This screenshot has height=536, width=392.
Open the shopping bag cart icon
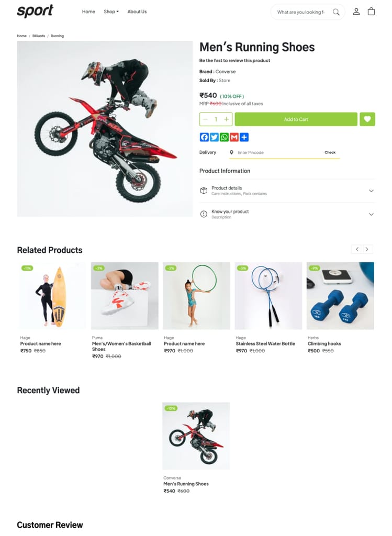pos(371,12)
